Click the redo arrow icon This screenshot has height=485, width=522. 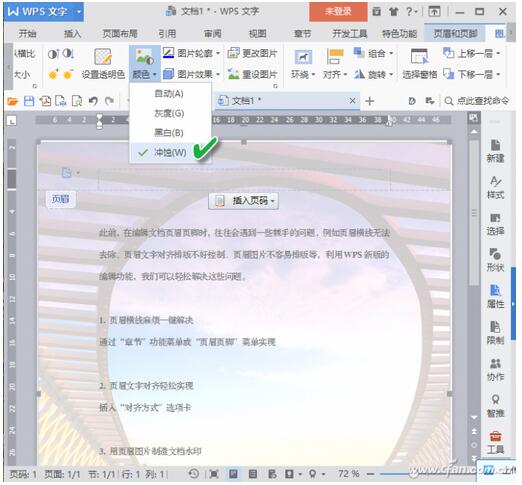coord(109,101)
